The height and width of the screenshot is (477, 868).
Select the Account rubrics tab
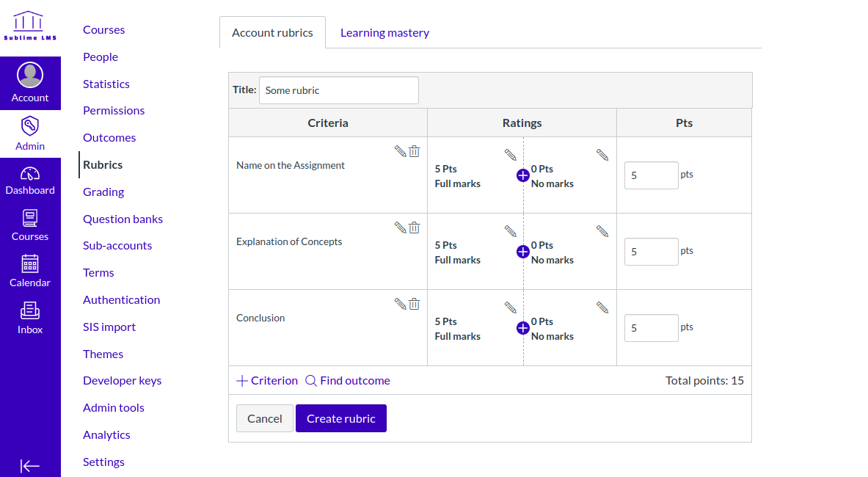272,33
